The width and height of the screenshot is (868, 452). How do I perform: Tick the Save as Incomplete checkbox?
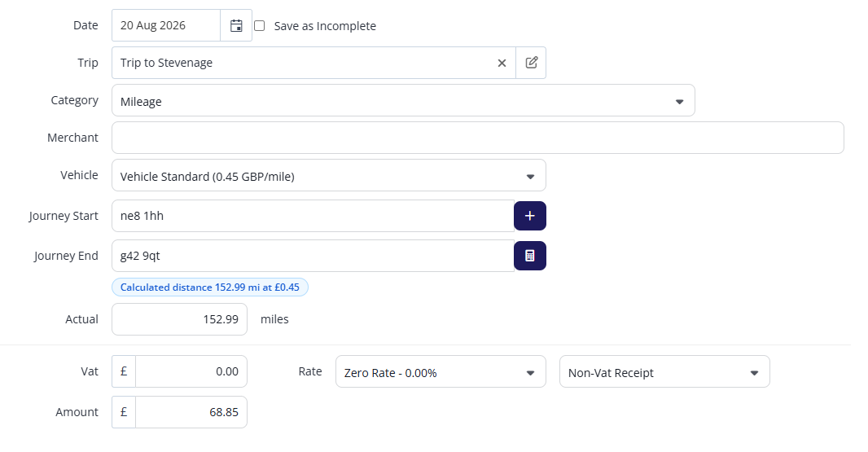[x=259, y=25]
